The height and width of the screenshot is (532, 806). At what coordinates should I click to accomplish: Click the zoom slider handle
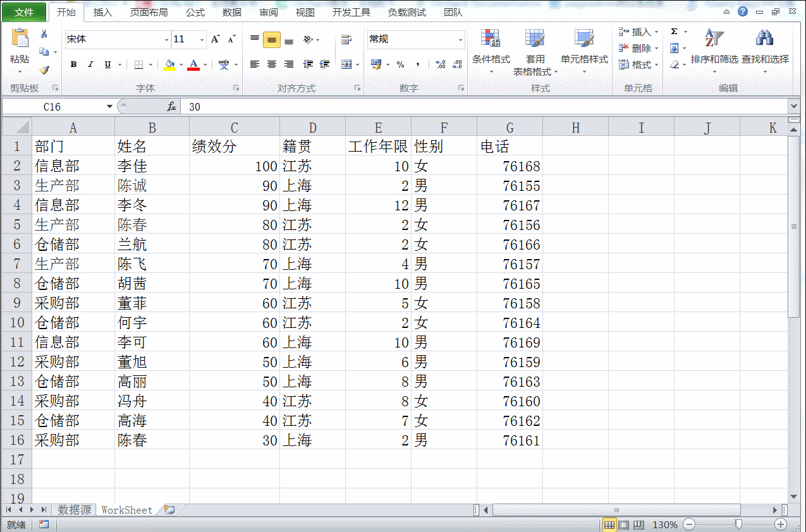737,524
